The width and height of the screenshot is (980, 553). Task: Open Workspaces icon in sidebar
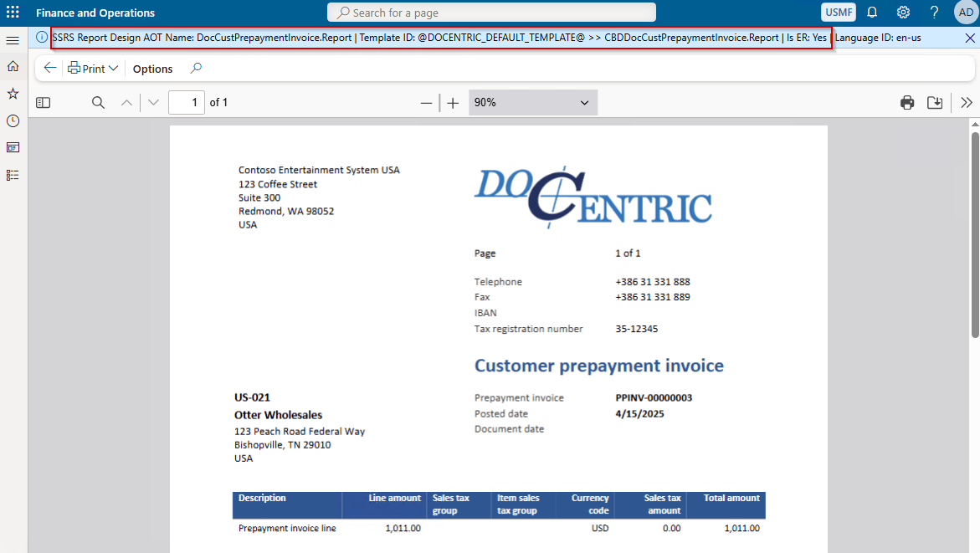(13, 147)
